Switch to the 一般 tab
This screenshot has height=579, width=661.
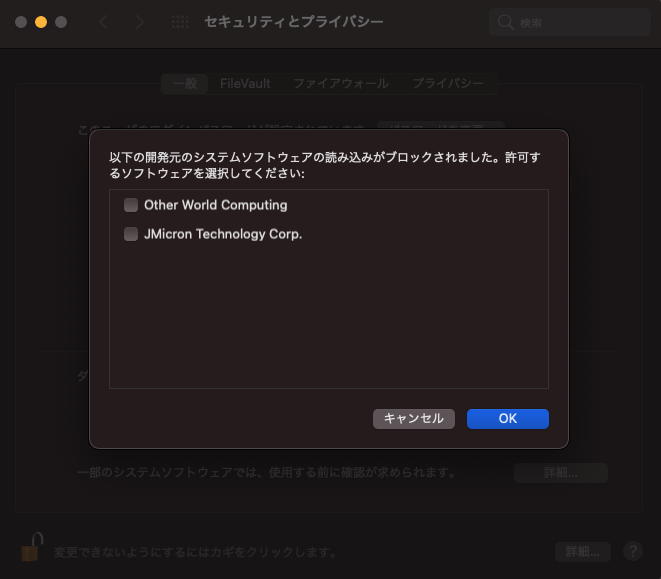(185, 83)
